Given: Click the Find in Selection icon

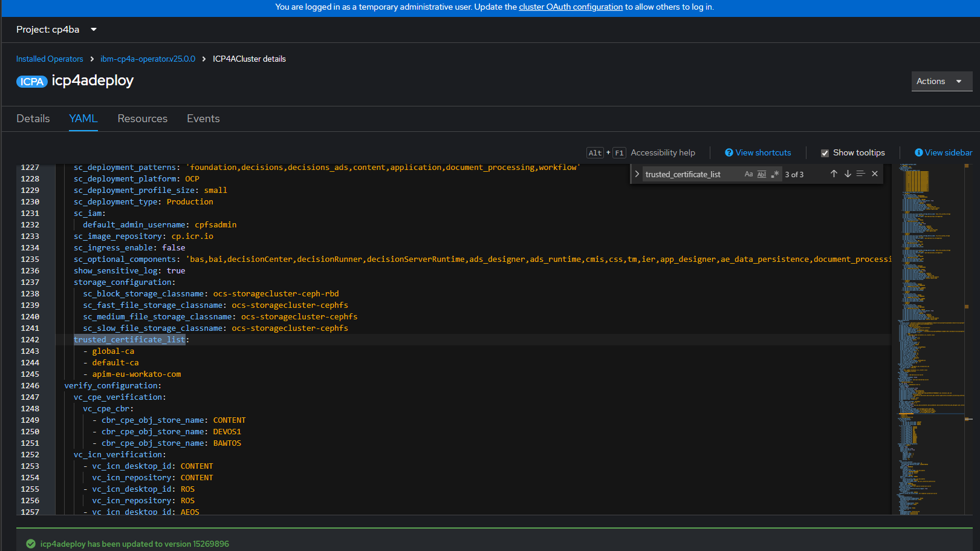Looking at the screenshot, I should [861, 174].
